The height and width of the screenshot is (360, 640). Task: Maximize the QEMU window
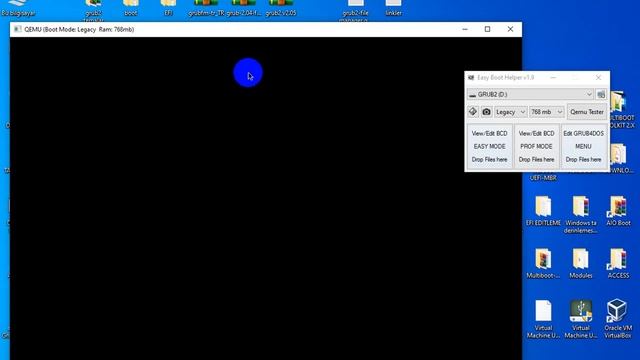(x=487, y=29)
